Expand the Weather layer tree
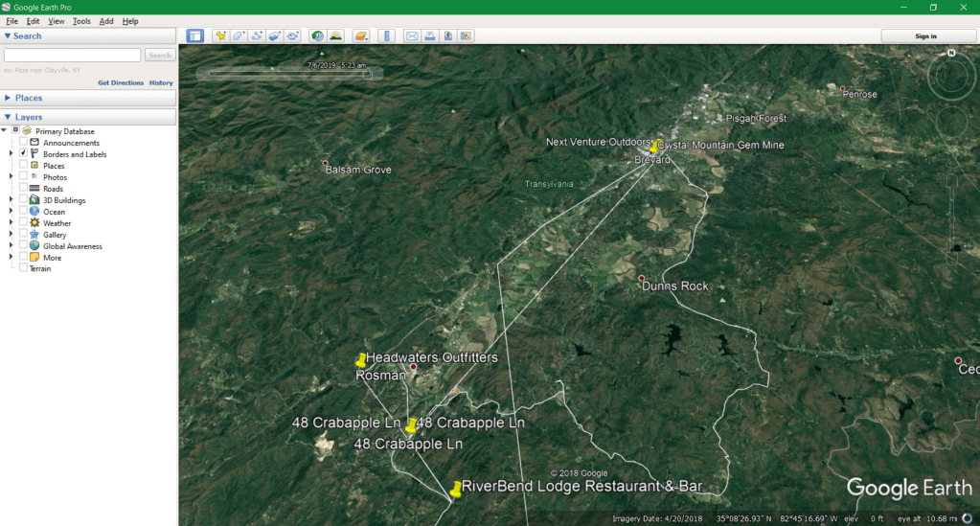This screenshot has width=980, height=526. click(11, 223)
